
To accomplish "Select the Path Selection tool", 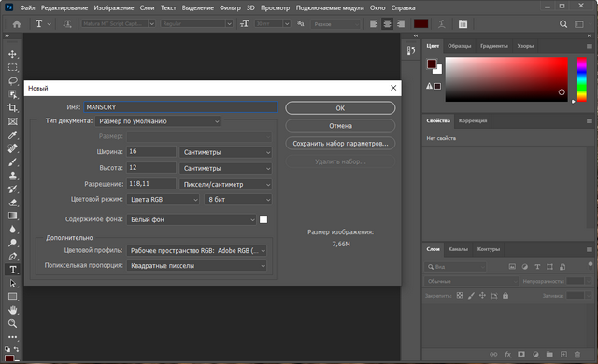I will [12, 284].
